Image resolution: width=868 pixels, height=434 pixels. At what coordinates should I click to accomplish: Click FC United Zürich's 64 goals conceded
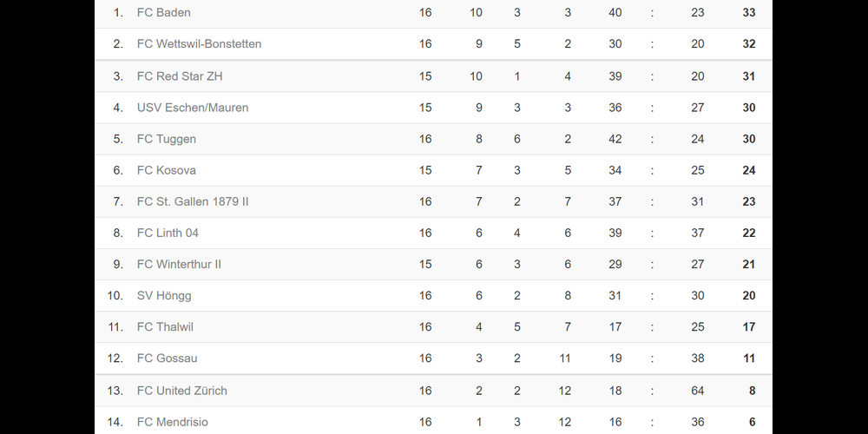[697, 391]
